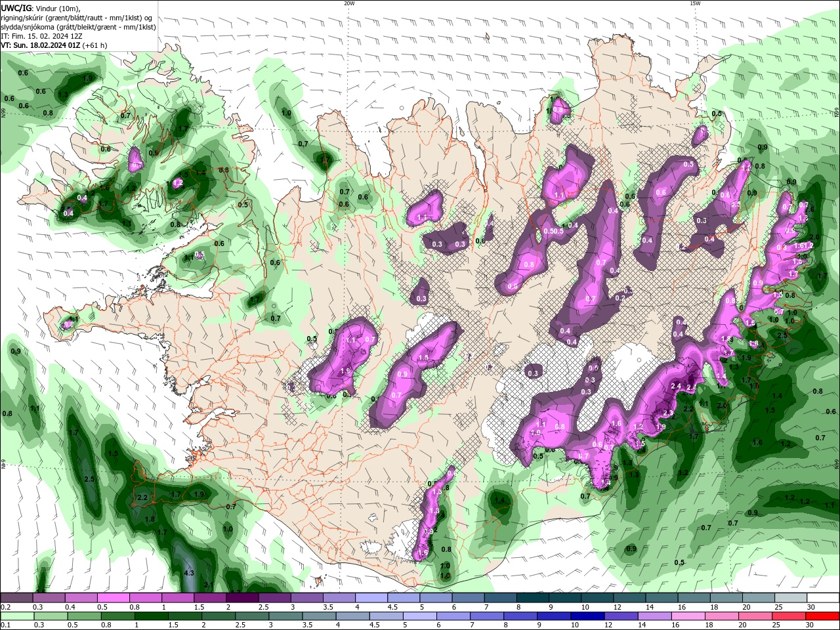Click the '15W' longitude label
Screen dimensions: 840x630
695,3
